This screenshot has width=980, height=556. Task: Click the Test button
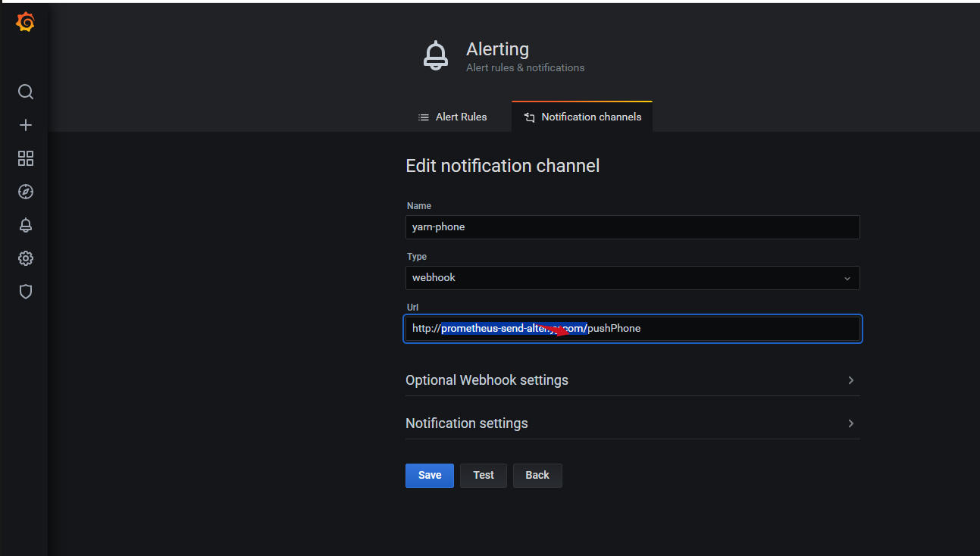pyautogui.click(x=483, y=476)
